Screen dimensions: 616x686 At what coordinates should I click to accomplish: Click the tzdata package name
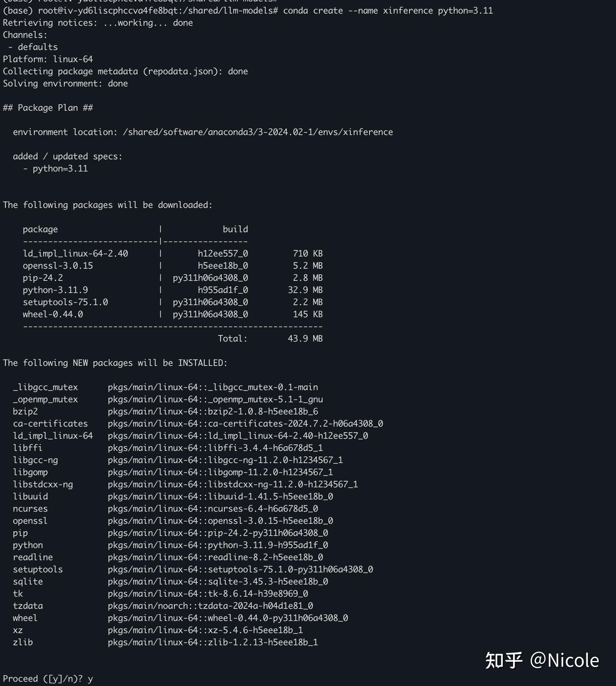[28, 606]
